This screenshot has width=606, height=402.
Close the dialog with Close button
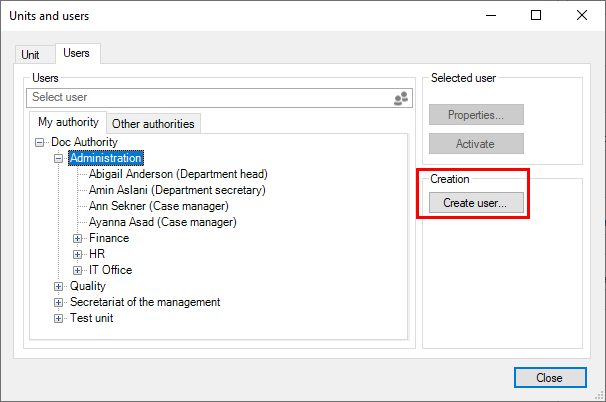pyautogui.click(x=550, y=378)
